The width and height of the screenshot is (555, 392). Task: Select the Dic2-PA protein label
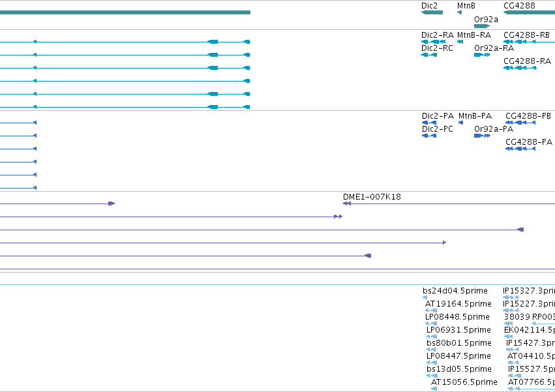(x=438, y=116)
